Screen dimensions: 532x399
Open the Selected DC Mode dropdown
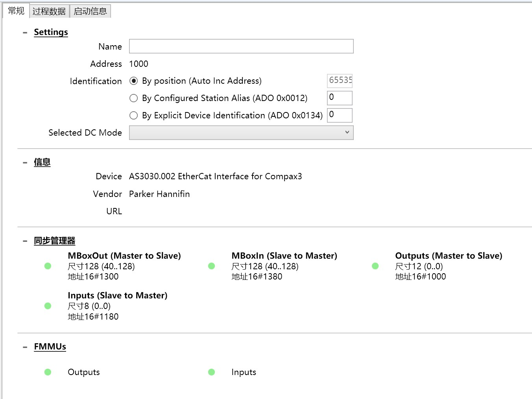pos(241,132)
